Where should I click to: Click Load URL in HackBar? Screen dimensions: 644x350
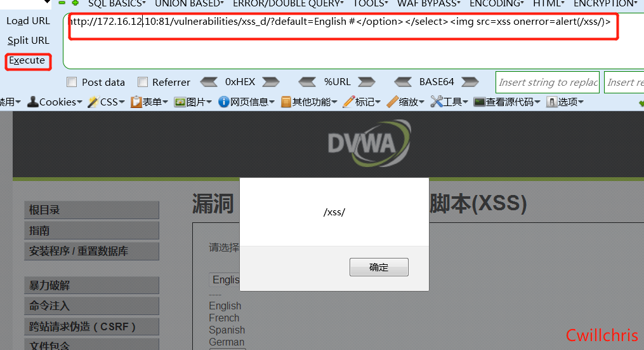28,21
